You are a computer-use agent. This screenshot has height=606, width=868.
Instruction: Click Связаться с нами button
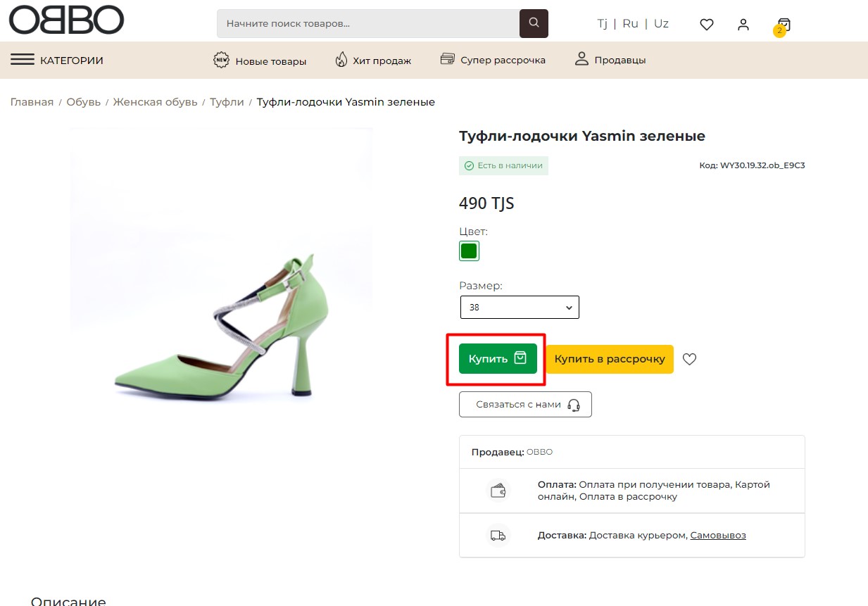point(525,405)
